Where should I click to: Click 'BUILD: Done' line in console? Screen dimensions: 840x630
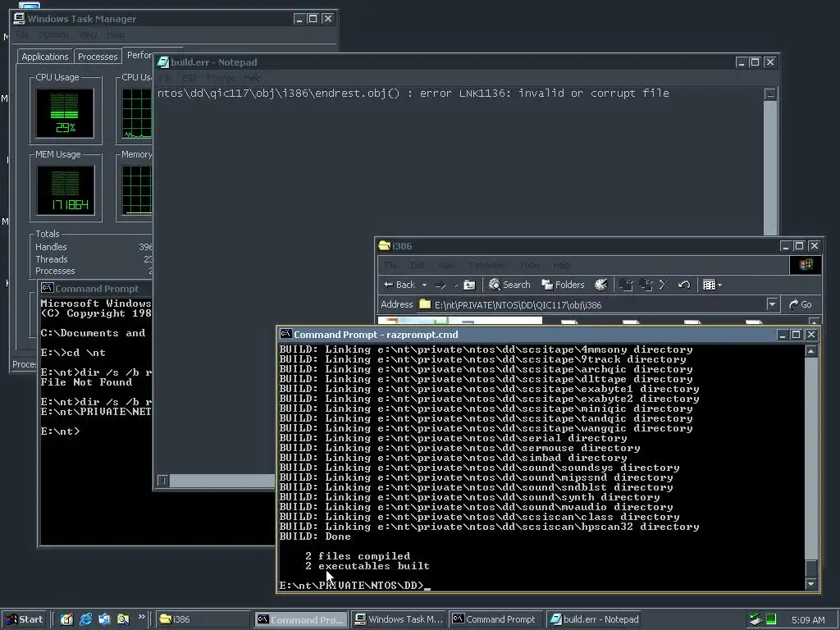coord(315,536)
